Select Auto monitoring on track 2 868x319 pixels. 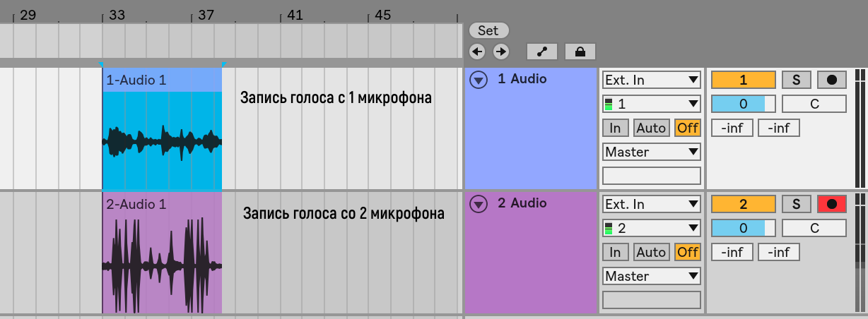click(651, 252)
